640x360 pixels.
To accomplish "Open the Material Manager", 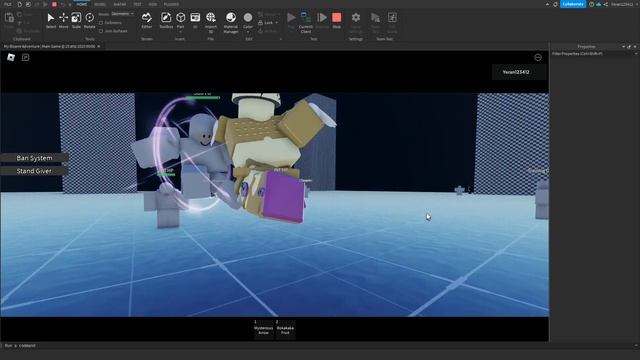I will tap(231, 22).
